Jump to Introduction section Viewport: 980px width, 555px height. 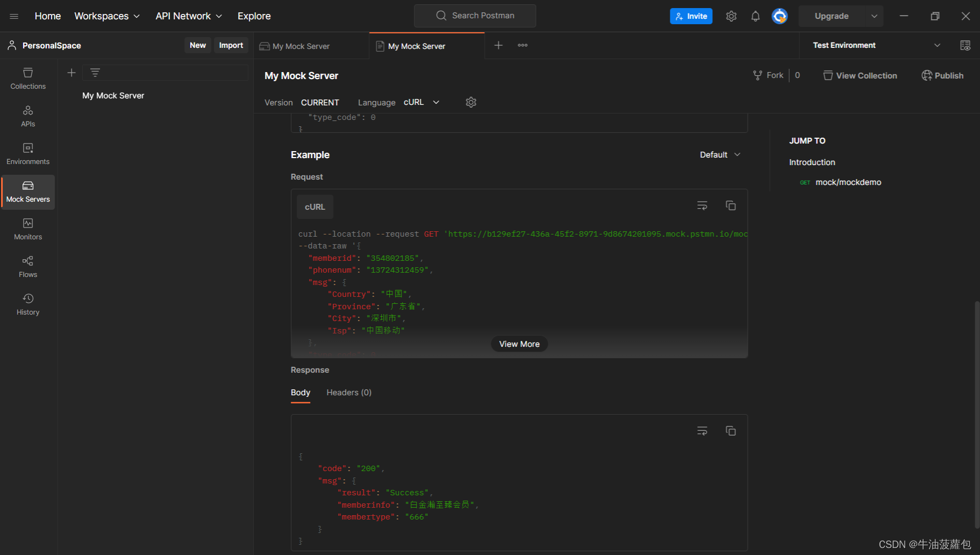812,162
